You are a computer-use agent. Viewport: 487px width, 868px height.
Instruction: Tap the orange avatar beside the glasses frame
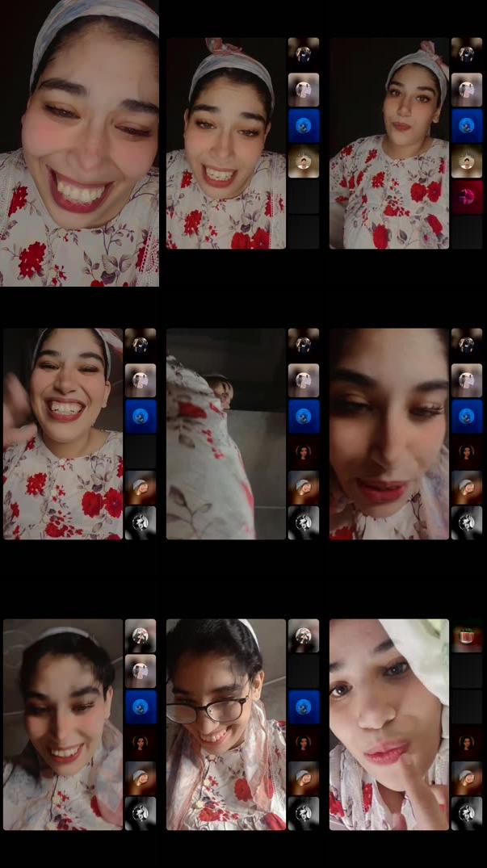[304, 778]
